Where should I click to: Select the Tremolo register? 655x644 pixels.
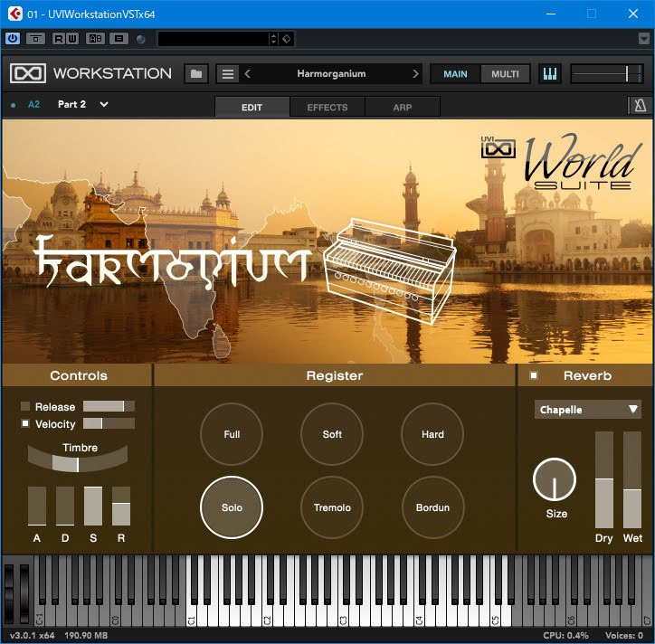tap(332, 507)
